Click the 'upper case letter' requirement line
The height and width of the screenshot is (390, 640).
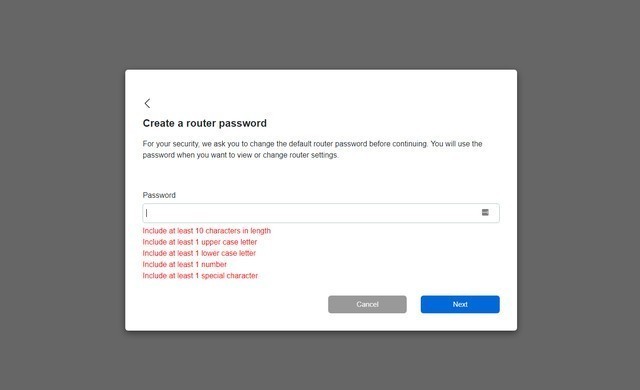pyautogui.click(x=200, y=242)
